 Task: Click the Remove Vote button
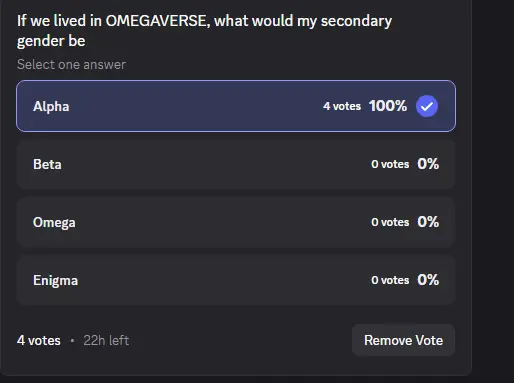point(403,340)
